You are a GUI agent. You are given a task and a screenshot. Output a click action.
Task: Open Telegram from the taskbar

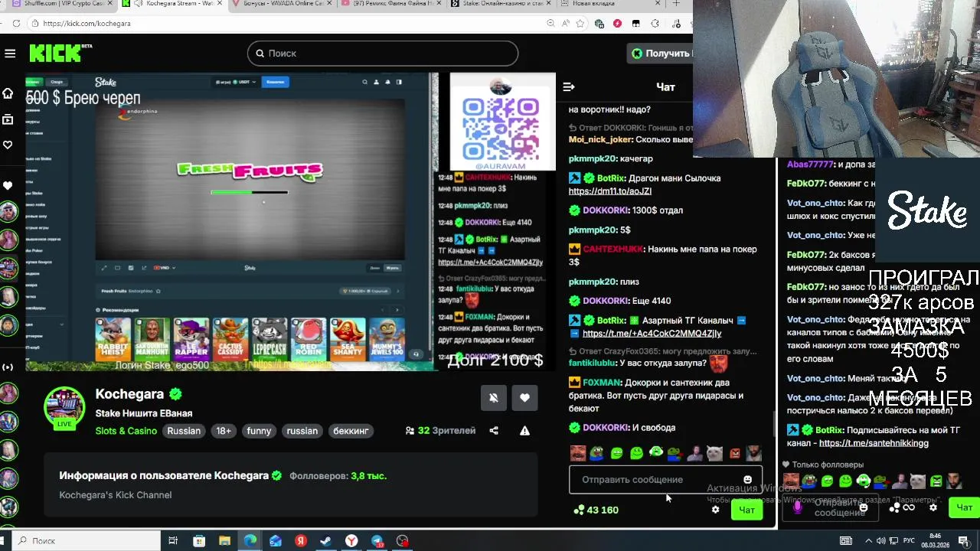click(377, 541)
